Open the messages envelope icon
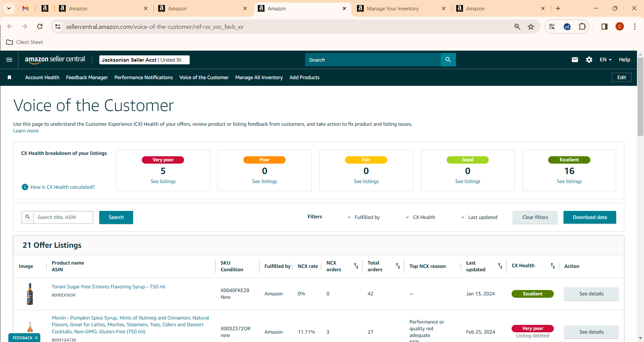644x342 pixels. click(575, 60)
